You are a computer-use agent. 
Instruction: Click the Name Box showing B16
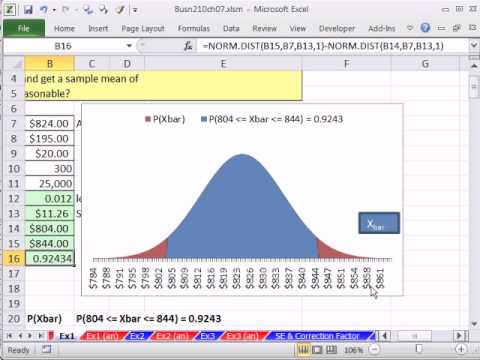pos(63,46)
